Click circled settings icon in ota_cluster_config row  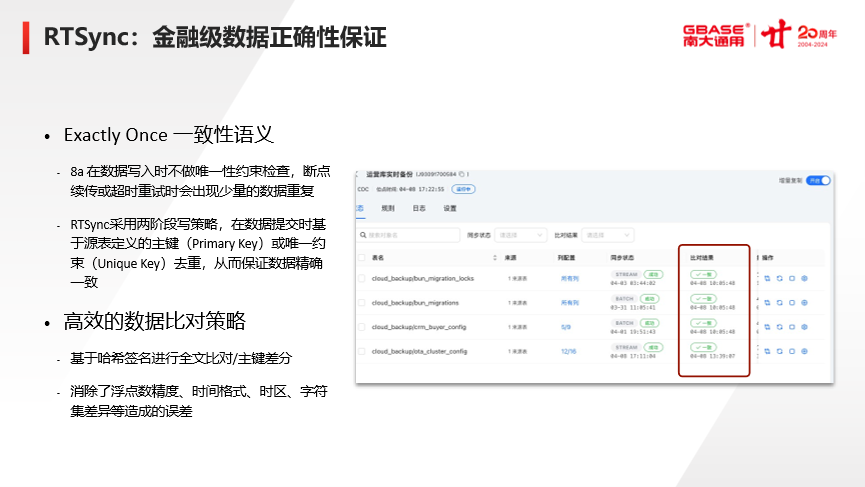(804, 351)
